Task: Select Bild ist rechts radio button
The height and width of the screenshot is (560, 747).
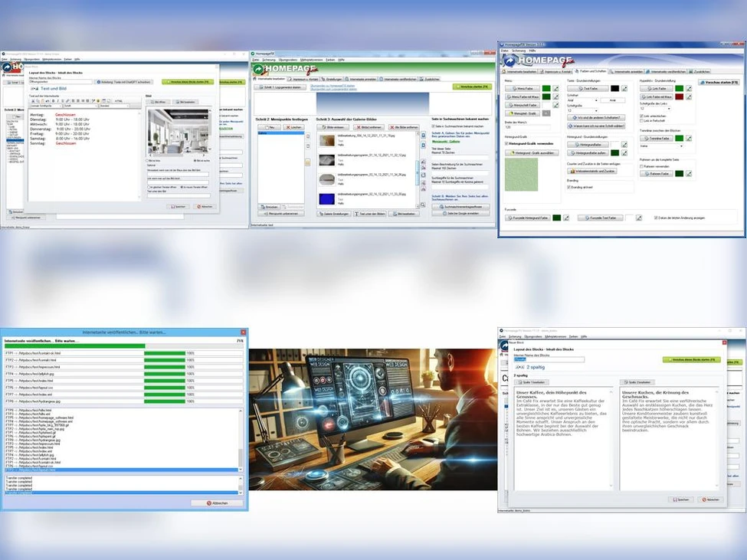Action: pyautogui.click(x=195, y=160)
